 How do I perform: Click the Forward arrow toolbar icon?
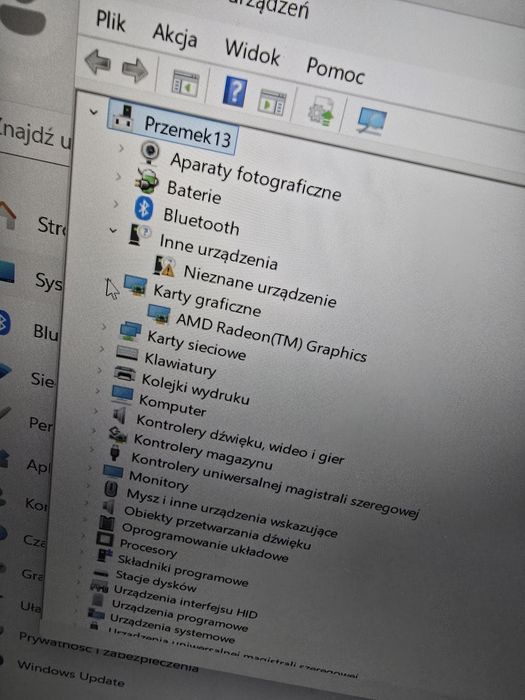tap(135, 70)
